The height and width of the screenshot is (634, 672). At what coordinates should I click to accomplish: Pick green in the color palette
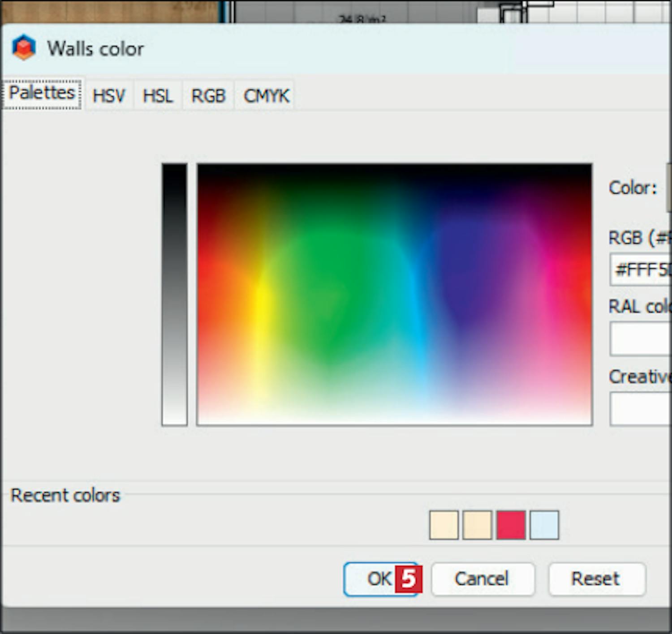click(x=329, y=296)
